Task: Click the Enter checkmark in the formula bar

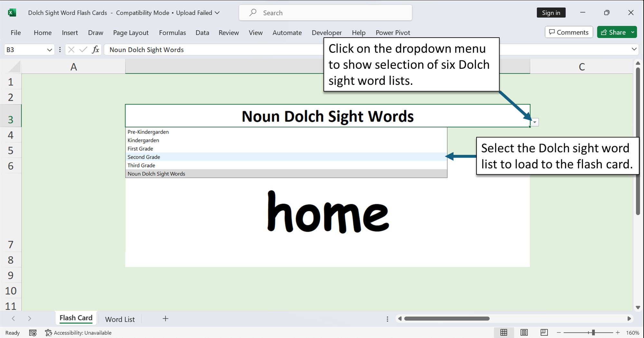Action: [83, 50]
